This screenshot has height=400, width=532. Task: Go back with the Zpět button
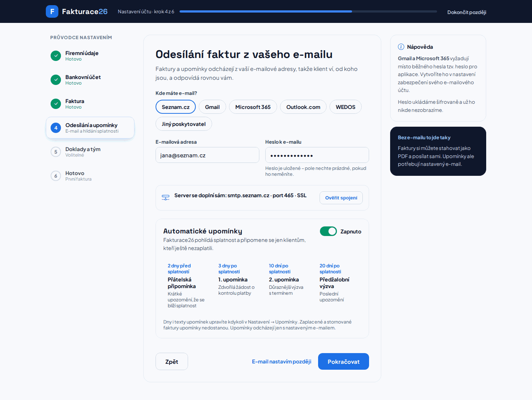pyautogui.click(x=172, y=362)
